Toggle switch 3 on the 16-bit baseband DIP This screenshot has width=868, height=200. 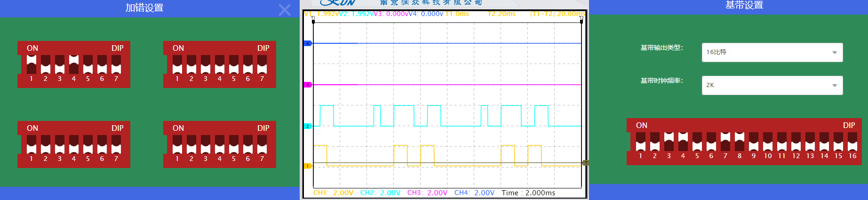coord(669,142)
